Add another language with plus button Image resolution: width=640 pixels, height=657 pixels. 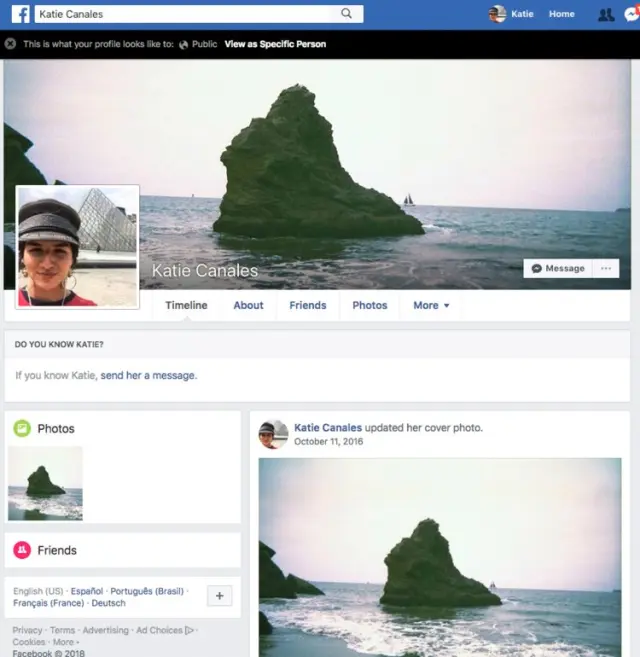tap(220, 596)
